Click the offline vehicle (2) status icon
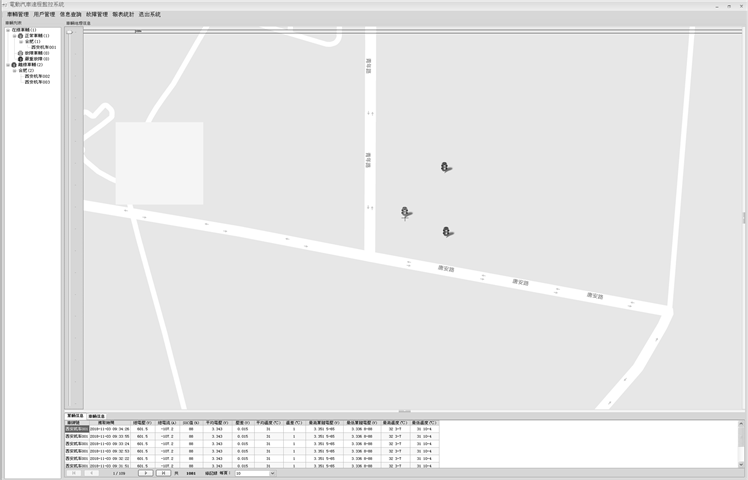 (14, 64)
